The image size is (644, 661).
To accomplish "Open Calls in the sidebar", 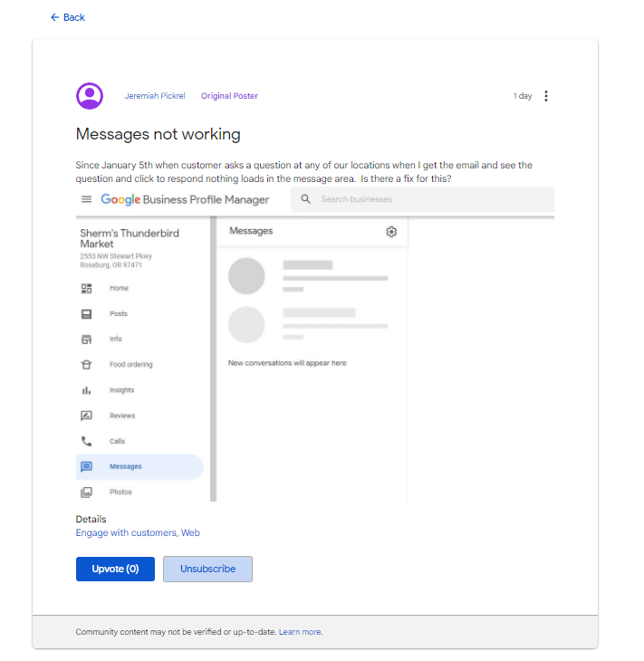I will (117, 441).
